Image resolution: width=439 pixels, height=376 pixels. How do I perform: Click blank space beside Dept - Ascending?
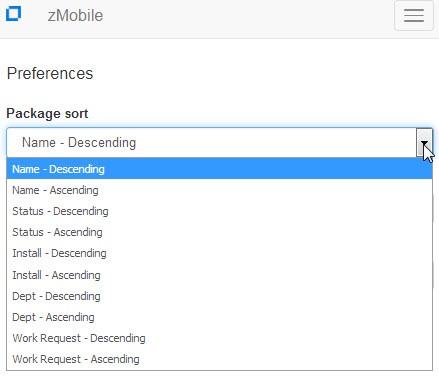pyautogui.click(x=263, y=317)
